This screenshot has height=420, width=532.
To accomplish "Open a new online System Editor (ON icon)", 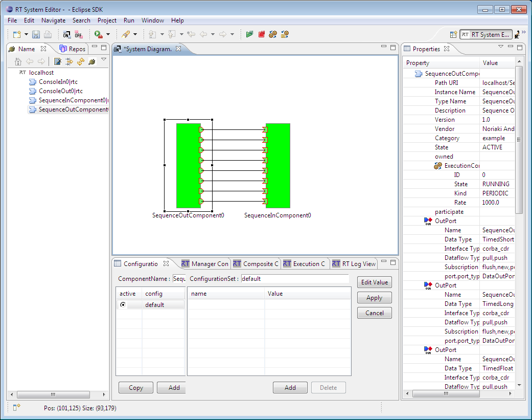I will [67, 34].
